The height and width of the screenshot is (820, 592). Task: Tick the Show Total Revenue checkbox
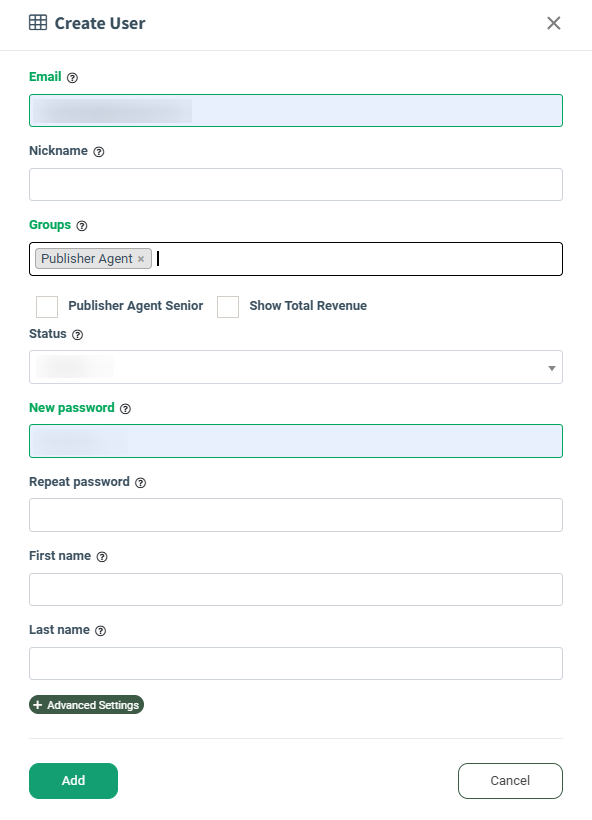[x=228, y=306]
